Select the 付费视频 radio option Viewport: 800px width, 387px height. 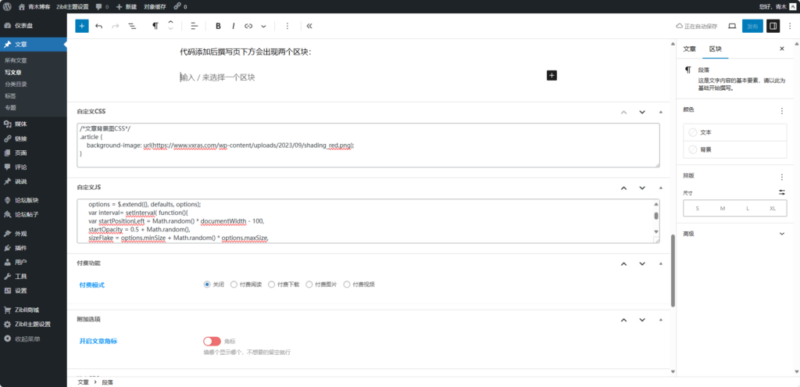pos(347,285)
